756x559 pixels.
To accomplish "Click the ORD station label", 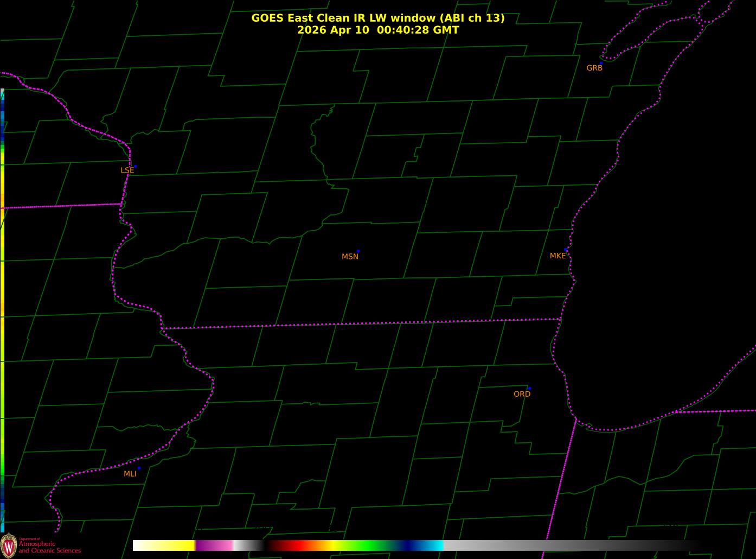I will click(522, 394).
